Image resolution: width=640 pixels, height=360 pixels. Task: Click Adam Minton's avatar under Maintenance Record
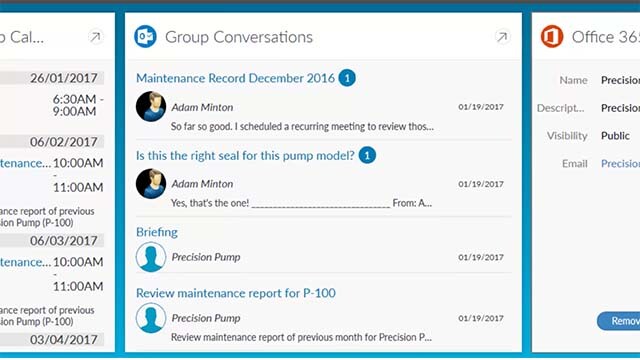(151, 107)
